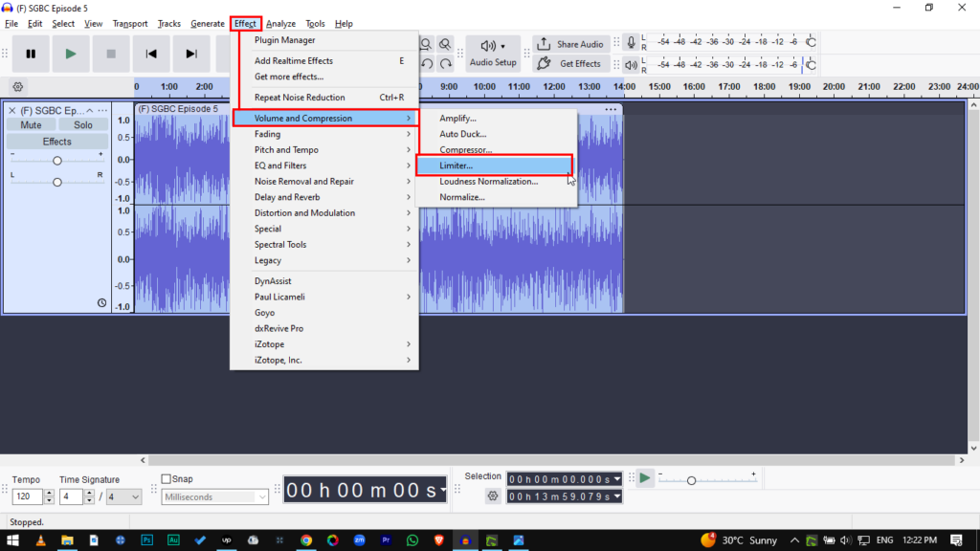The image size is (980, 551).
Task: Click the track Effects button
Action: point(56,142)
